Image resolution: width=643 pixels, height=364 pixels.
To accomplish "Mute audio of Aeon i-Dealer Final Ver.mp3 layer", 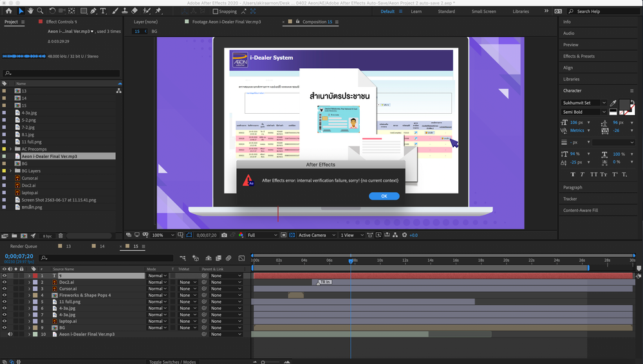I will (x=10, y=334).
